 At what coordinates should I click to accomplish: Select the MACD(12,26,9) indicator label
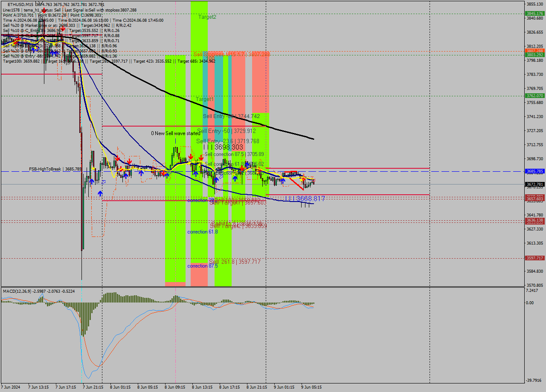pyautogui.click(x=17, y=291)
